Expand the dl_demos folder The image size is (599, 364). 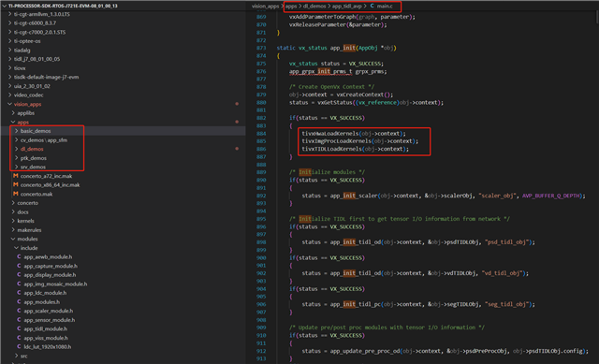point(17,149)
